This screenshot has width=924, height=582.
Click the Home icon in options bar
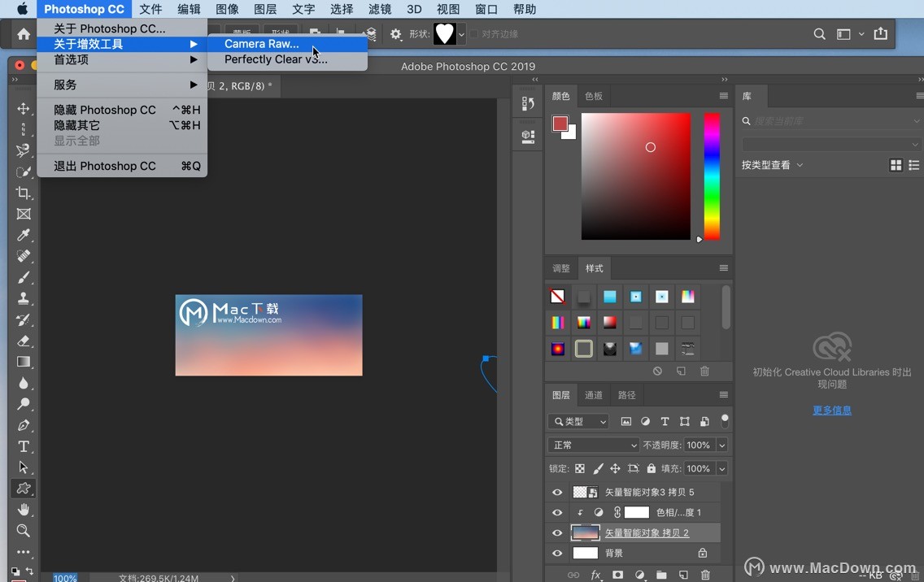[24, 34]
